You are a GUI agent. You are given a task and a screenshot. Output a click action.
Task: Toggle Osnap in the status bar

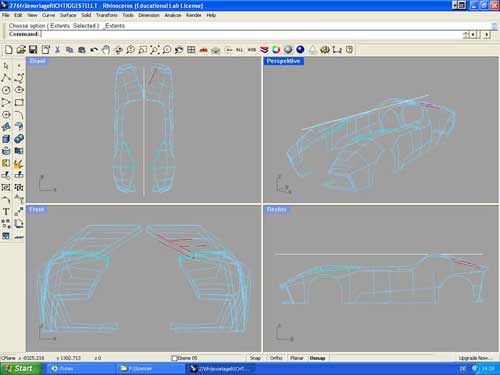(x=317, y=358)
